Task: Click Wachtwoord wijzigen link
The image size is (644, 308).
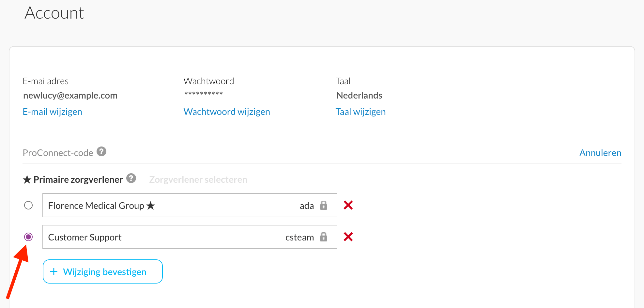Action: point(227,112)
